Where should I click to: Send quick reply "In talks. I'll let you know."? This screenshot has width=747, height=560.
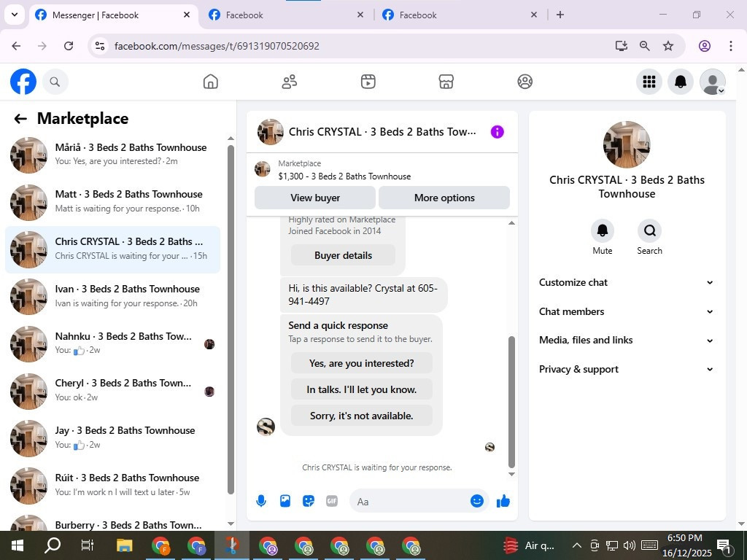click(362, 389)
